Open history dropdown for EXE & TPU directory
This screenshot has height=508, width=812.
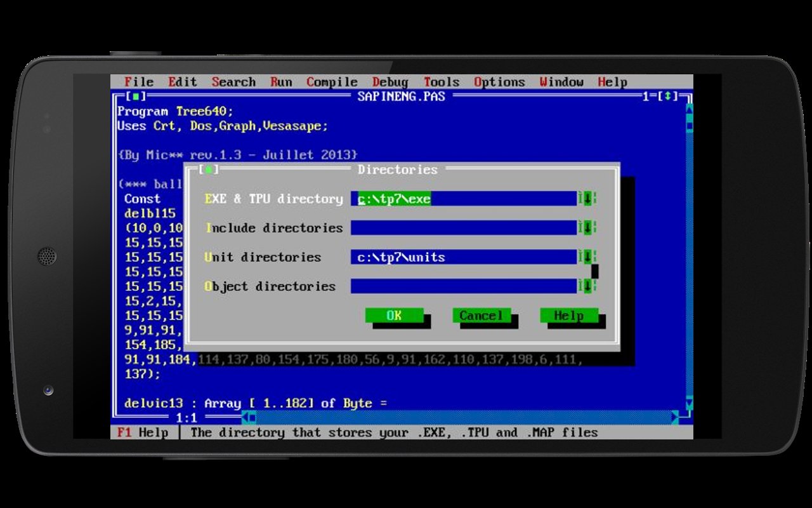587,199
